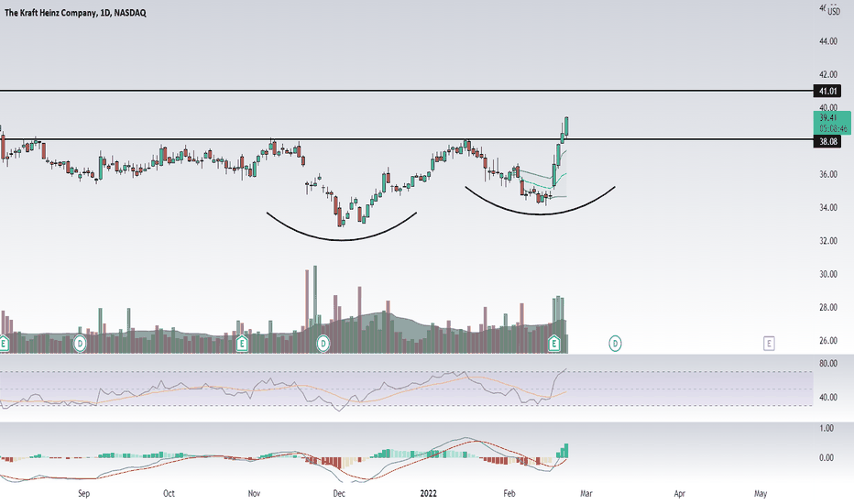The image size is (854, 504).
Task: Click the 28.00 price axis label
Action: [827, 307]
